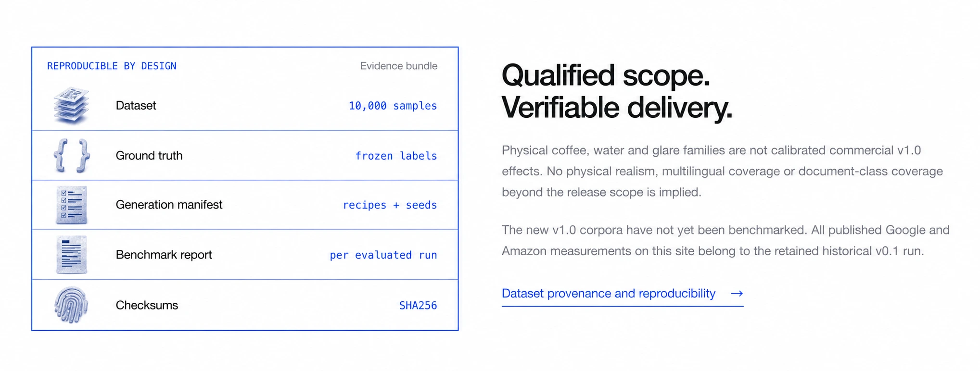Click the Evidence bundle caption

coord(399,66)
